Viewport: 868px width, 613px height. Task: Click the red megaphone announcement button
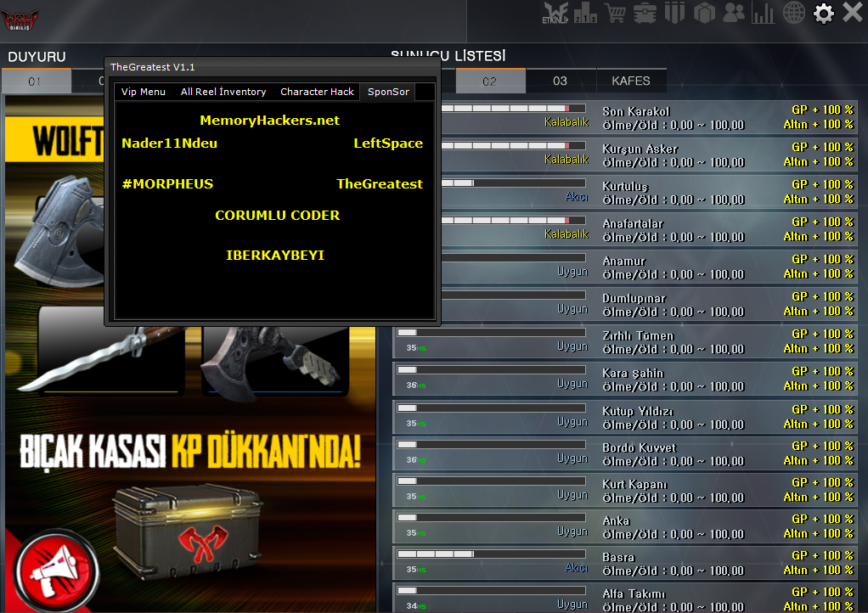click(55, 571)
